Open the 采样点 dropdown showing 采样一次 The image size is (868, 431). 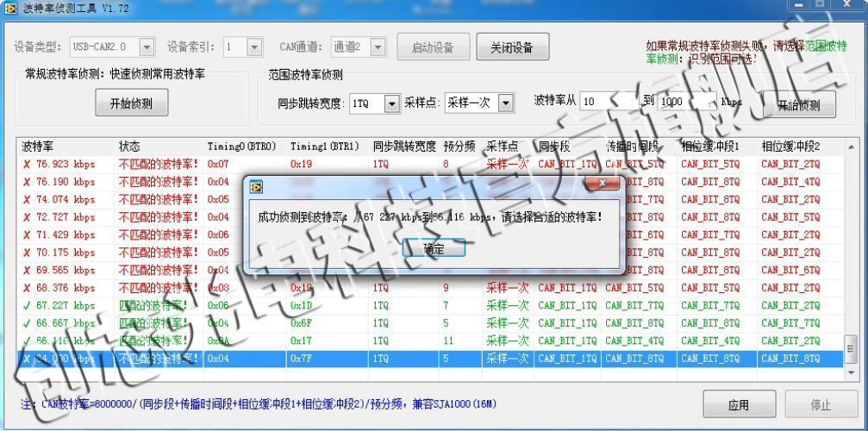pos(505,103)
